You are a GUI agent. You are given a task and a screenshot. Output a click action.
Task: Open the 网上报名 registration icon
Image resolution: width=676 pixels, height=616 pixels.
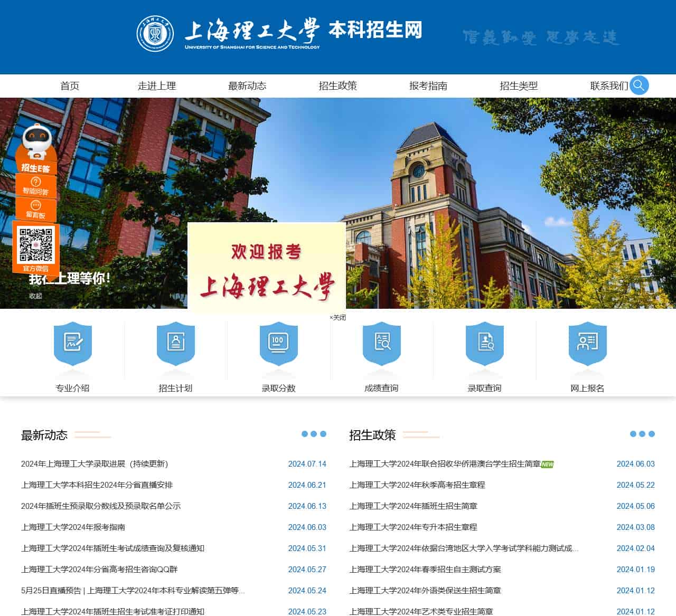coord(587,346)
